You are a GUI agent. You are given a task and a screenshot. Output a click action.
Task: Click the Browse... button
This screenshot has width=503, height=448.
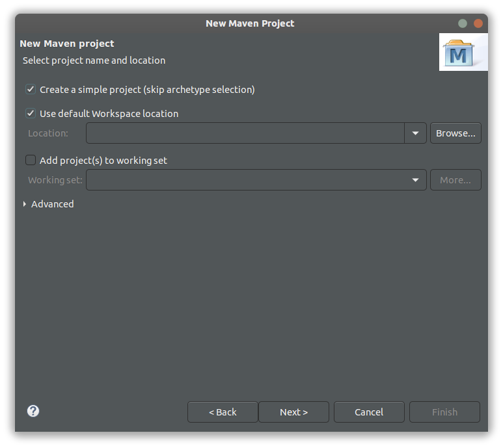[455, 133]
